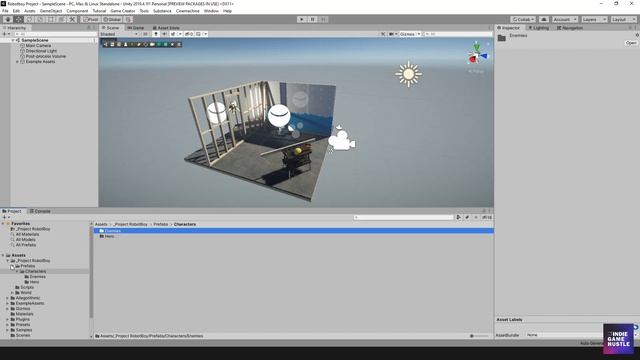Open the Account dropdown

564,20
